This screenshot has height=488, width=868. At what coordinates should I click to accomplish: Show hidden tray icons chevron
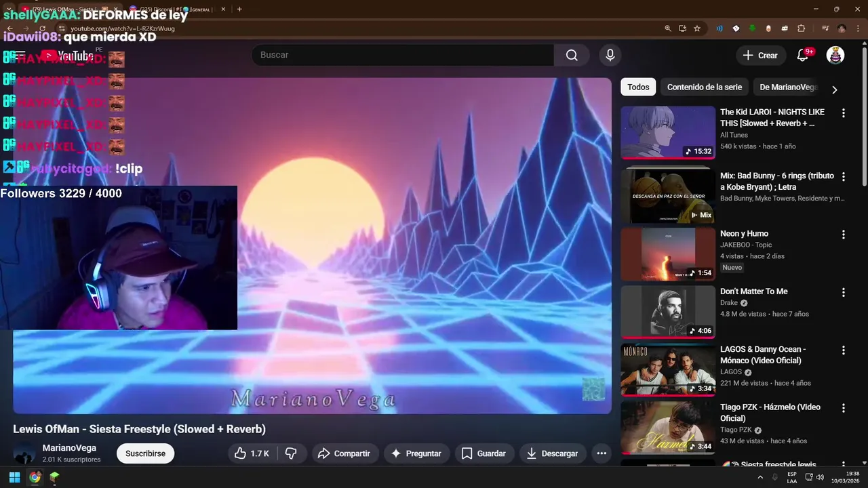click(759, 477)
